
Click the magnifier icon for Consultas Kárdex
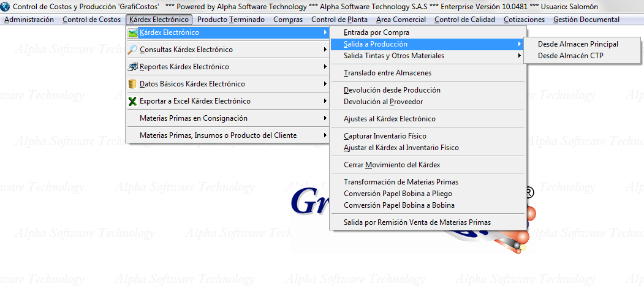pos(132,50)
